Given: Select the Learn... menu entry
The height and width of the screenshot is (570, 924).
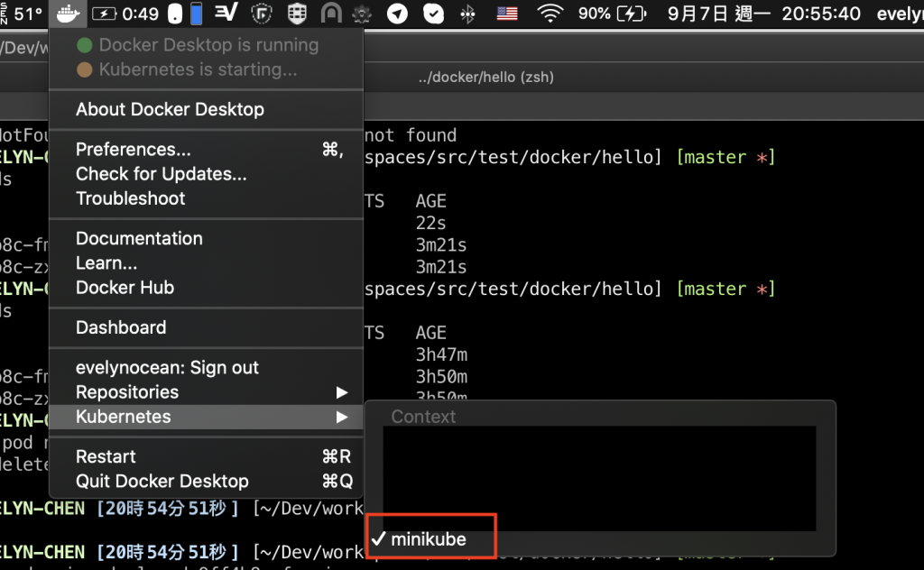Looking at the screenshot, I should coord(206,263).
